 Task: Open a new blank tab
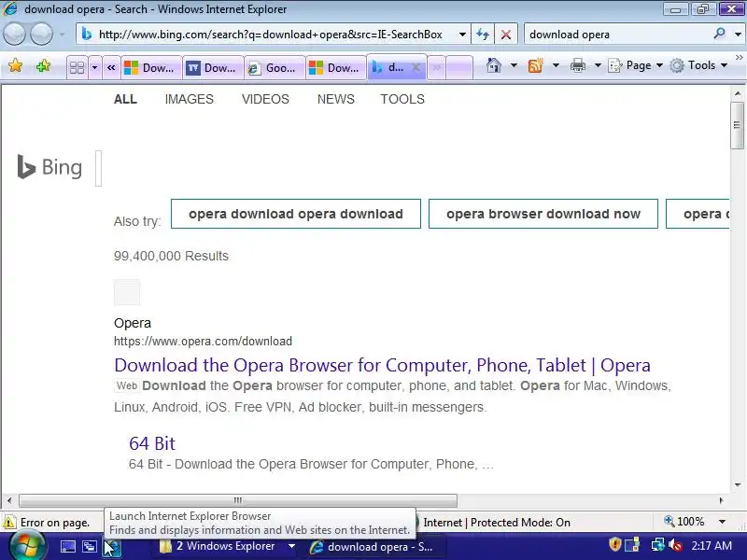pos(459,67)
